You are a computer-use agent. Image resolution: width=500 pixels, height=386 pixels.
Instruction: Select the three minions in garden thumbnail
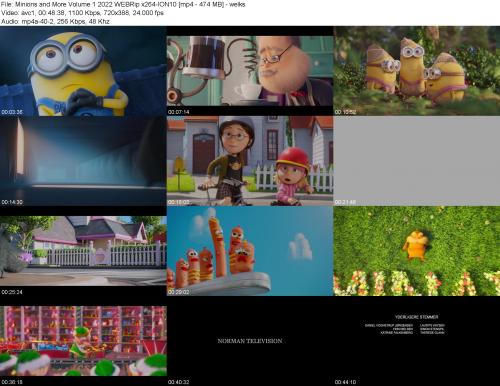point(417,71)
